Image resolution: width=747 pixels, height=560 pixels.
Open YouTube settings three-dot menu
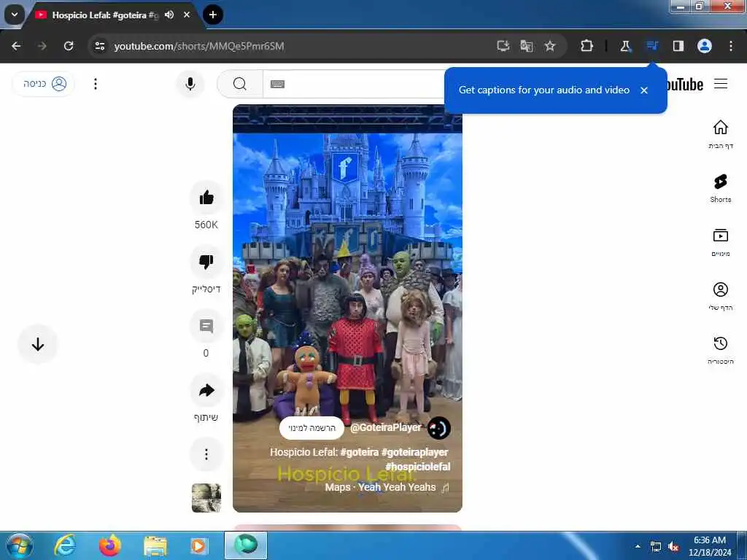click(x=96, y=84)
